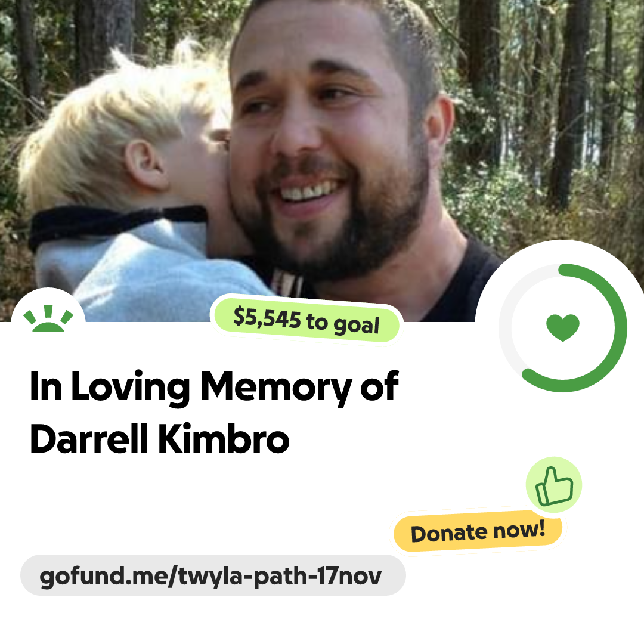Click the "$5,545 to goal" badge
644x644 pixels.
pos(306,320)
